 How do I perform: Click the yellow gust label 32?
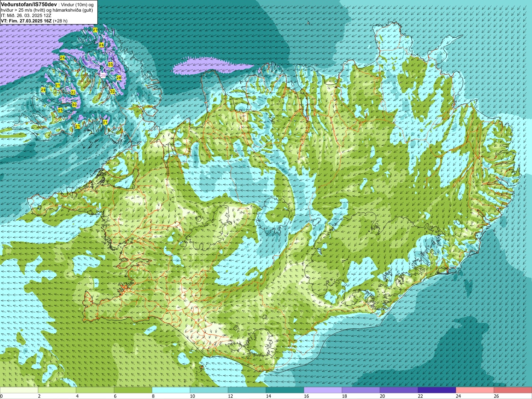112,91
